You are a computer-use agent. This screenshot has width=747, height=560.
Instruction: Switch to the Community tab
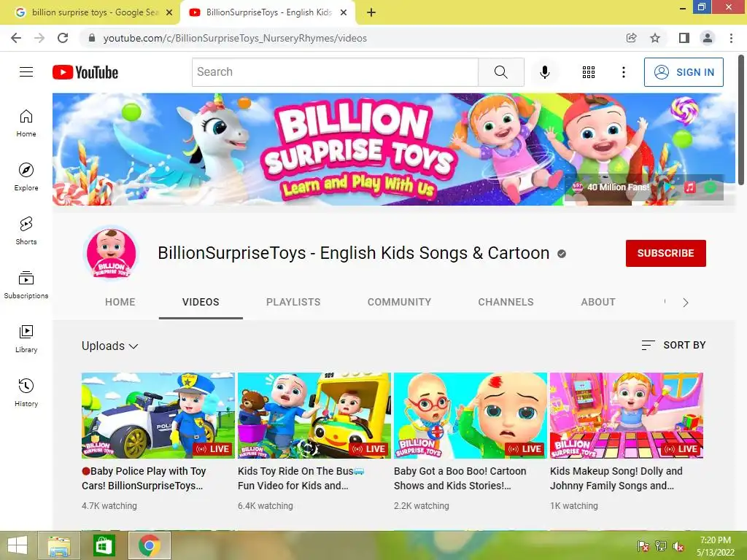399,303
